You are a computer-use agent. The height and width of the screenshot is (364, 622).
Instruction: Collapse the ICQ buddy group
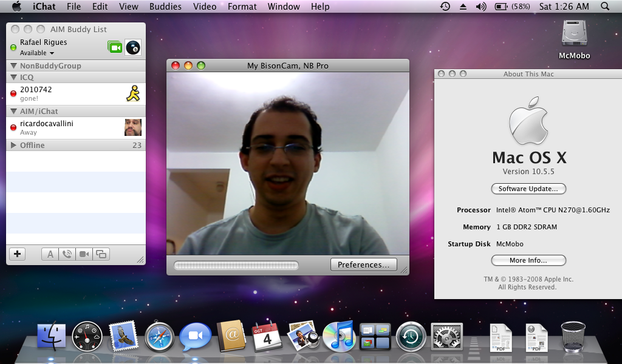coord(14,78)
